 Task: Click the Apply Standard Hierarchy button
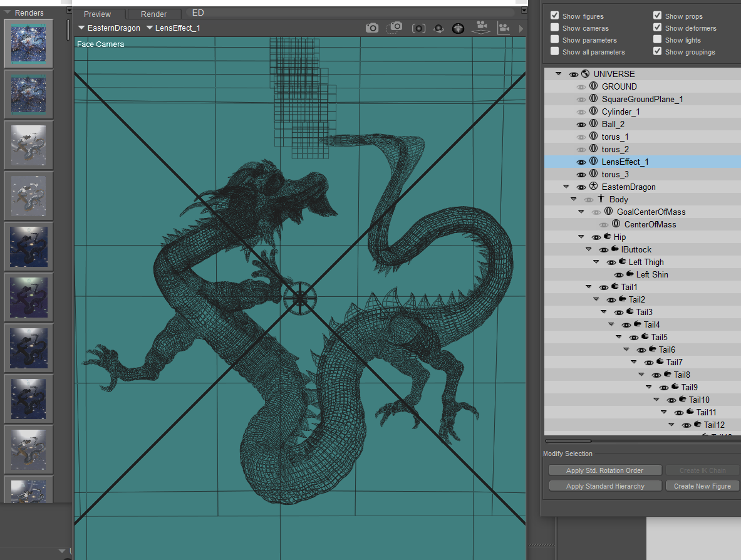(x=604, y=486)
